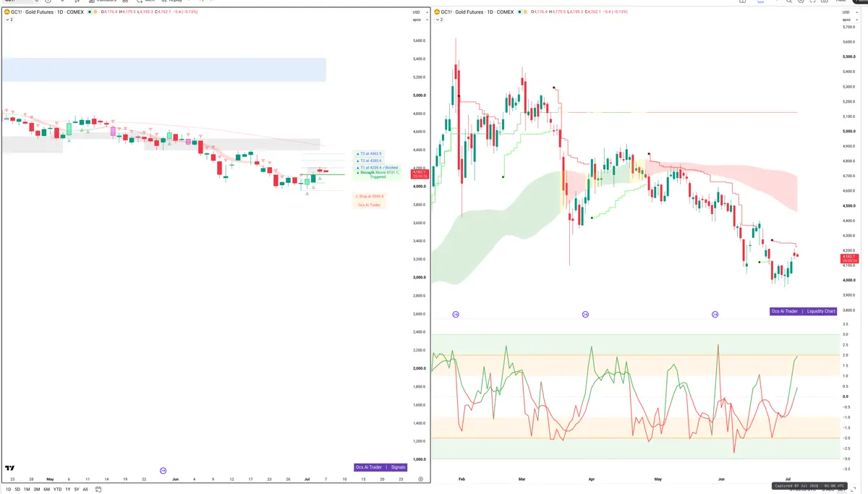868x494 pixels.
Task: Click the 5,000.0 price axis label on right chart
Action: [848, 131]
